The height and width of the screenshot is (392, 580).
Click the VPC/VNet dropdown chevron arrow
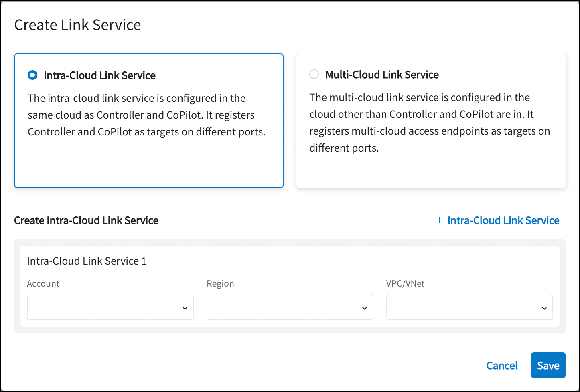click(544, 308)
